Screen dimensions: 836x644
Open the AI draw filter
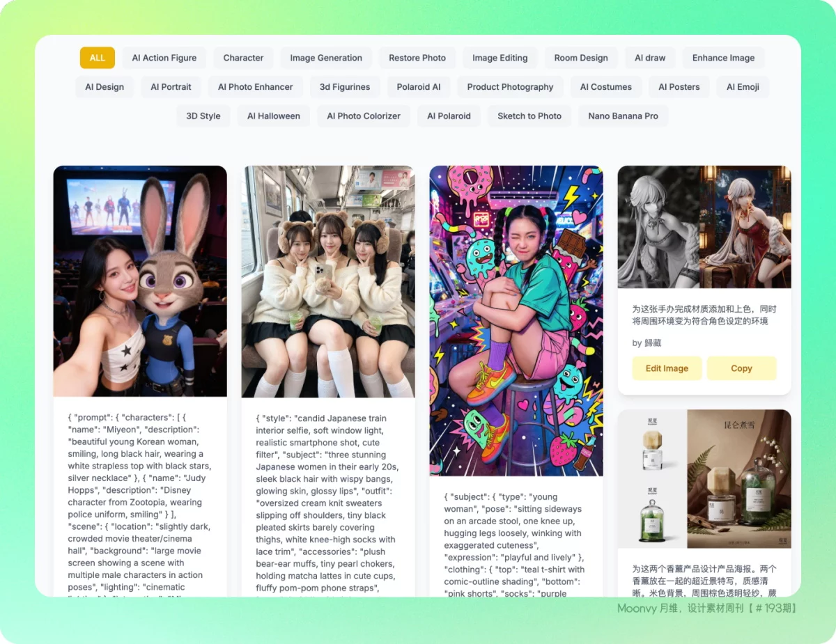650,58
